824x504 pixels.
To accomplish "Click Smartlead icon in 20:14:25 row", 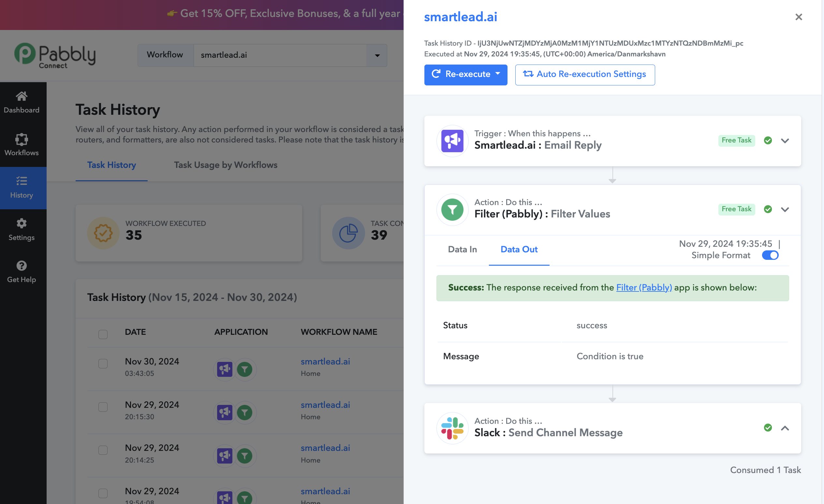I will tap(225, 456).
